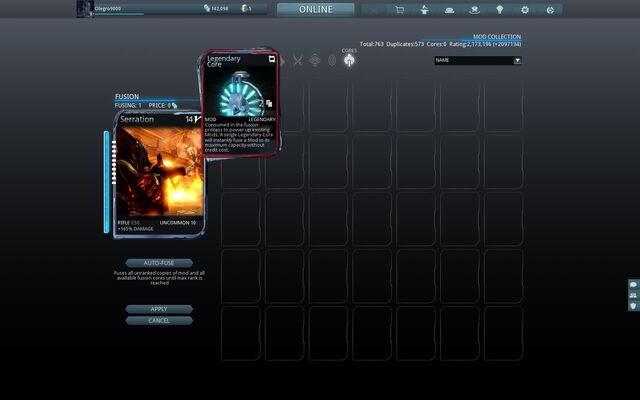The image size is (640, 400).
Task: Select the Cores filter icon
Action: (349, 60)
